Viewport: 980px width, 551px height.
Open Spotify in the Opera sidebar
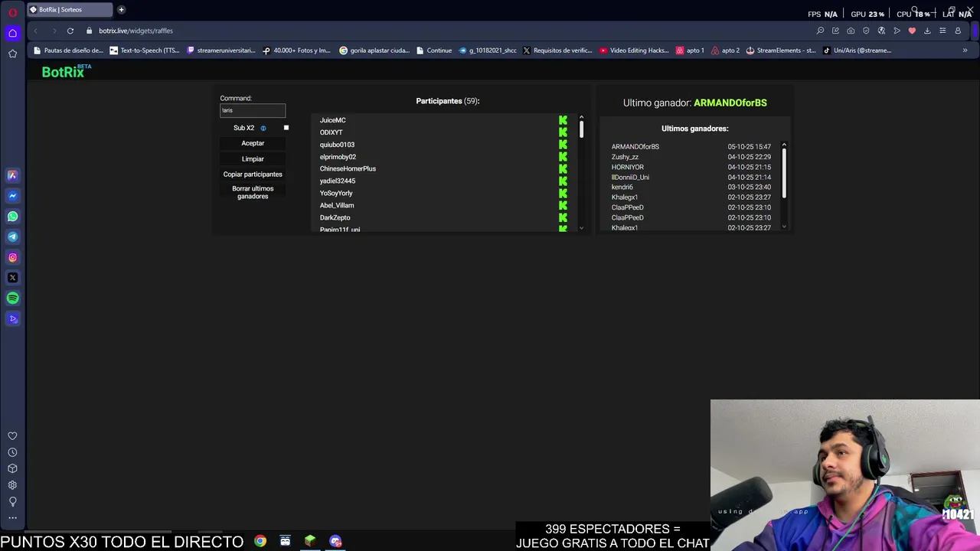click(x=12, y=298)
